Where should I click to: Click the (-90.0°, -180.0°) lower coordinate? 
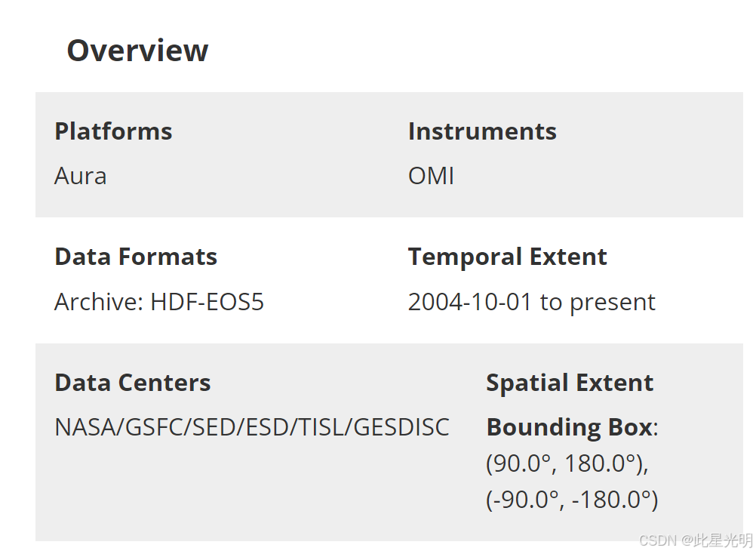click(572, 500)
